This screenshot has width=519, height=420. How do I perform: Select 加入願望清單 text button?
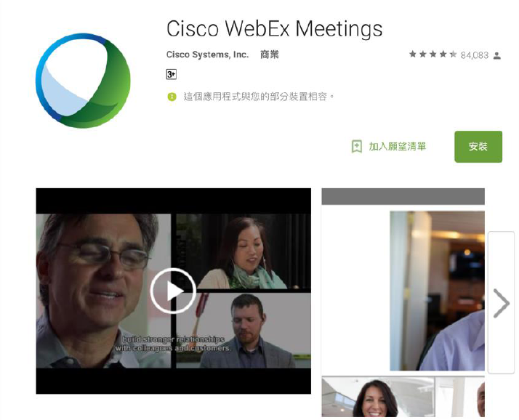tap(398, 146)
